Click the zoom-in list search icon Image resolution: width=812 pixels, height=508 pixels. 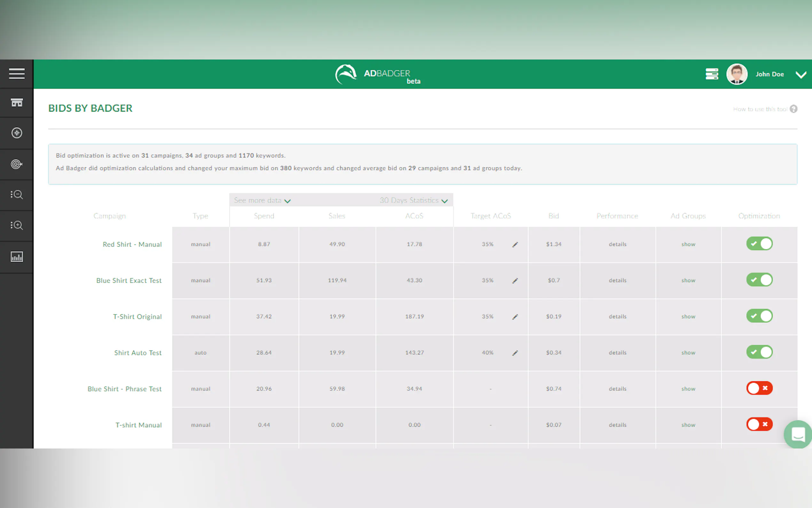click(x=16, y=225)
